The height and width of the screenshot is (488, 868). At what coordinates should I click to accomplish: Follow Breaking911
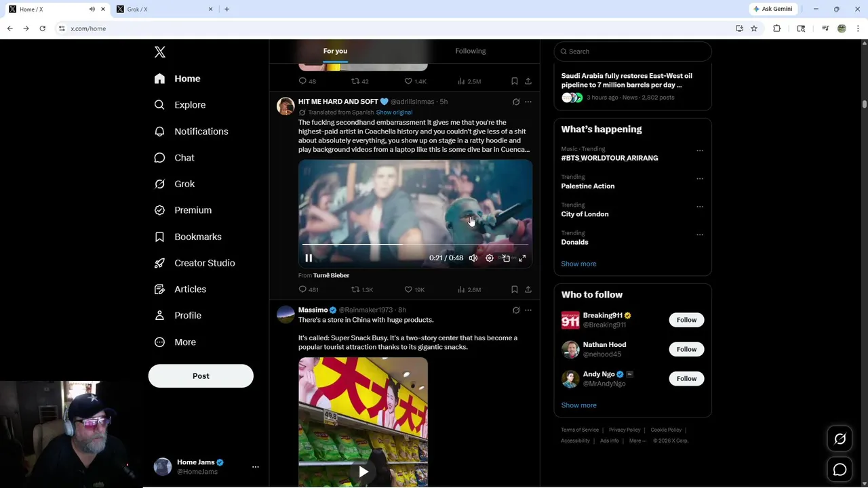coord(686,320)
